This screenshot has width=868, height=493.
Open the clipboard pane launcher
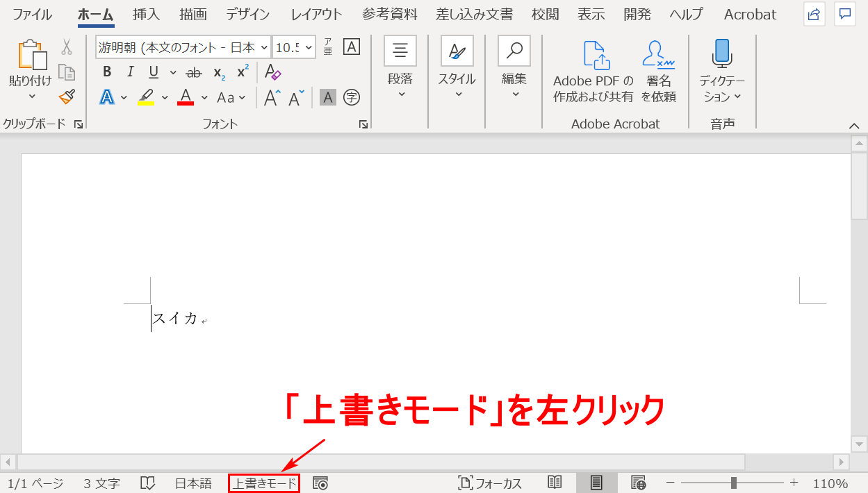pyautogui.click(x=78, y=124)
